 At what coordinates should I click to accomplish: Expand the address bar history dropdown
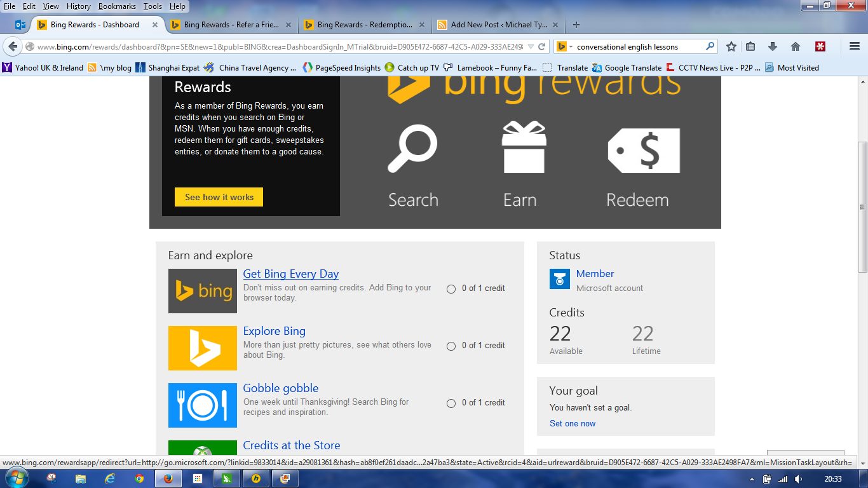coord(531,46)
